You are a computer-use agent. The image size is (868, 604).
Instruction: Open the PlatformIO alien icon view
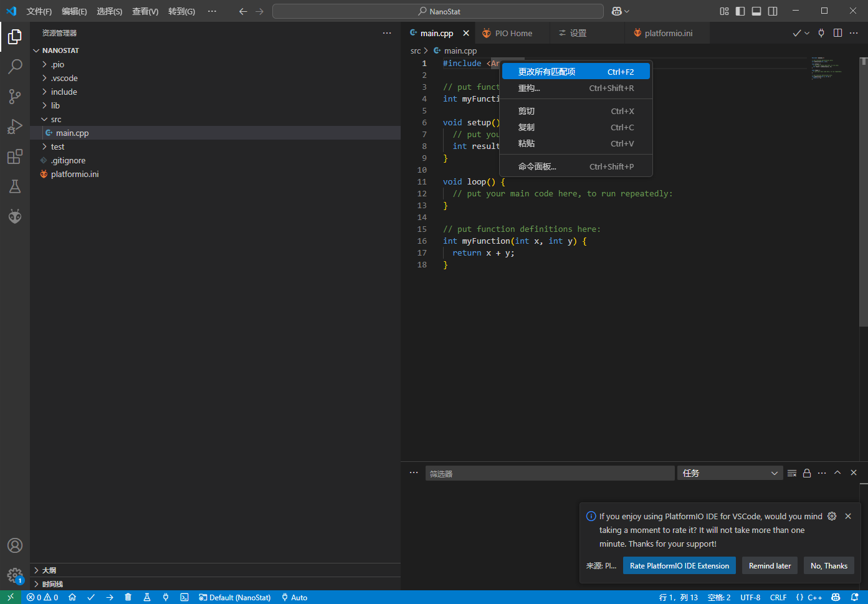tap(15, 216)
